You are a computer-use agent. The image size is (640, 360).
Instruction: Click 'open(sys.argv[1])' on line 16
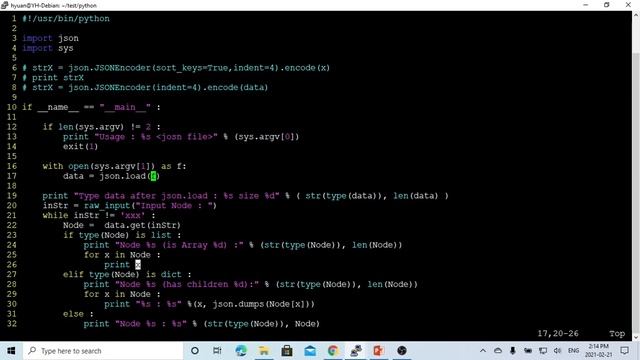click(111, 166)
